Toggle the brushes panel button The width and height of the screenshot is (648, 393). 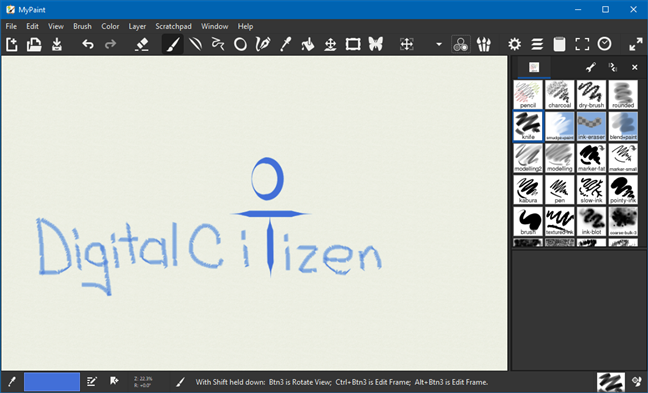pyautogui.click(x=483, y=44)
